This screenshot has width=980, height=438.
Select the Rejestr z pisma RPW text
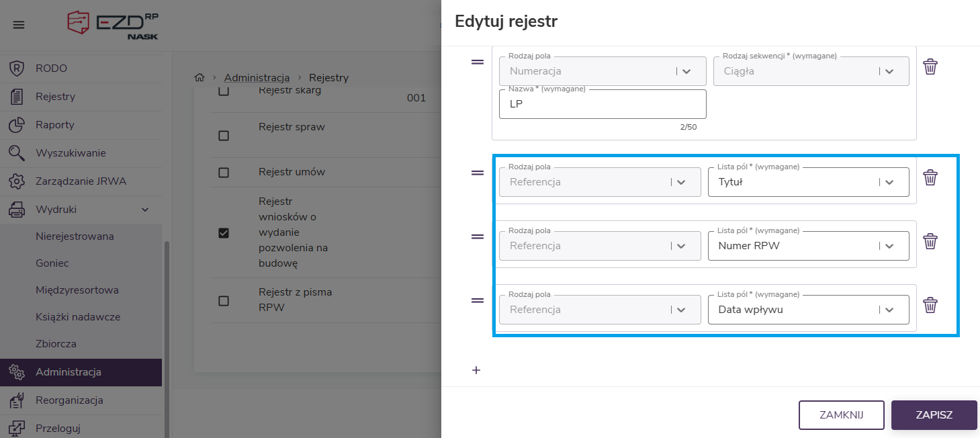click(x=296, y=300)
